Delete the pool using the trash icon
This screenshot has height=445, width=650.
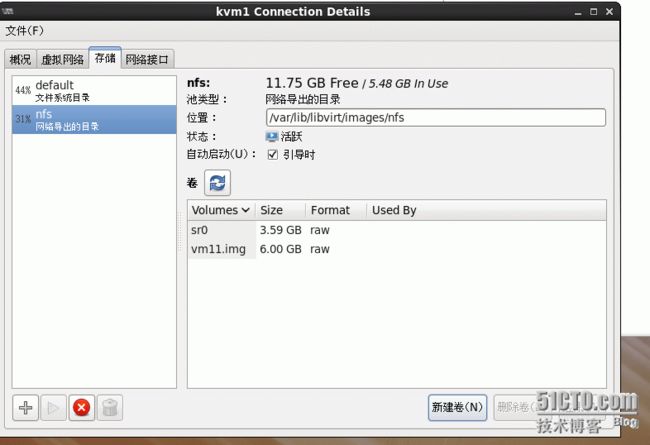[110, 408]
